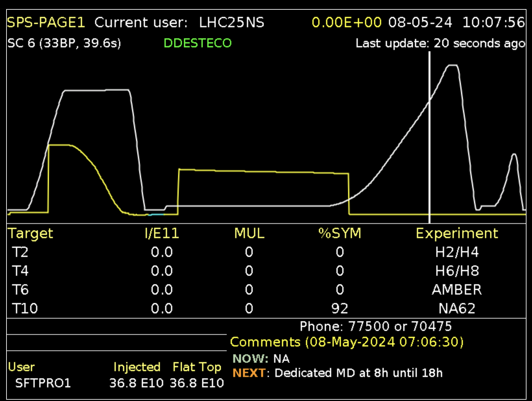Screen dimensions: 532x401
Task: Click the NA62 experiment entry
Action: 457,309
